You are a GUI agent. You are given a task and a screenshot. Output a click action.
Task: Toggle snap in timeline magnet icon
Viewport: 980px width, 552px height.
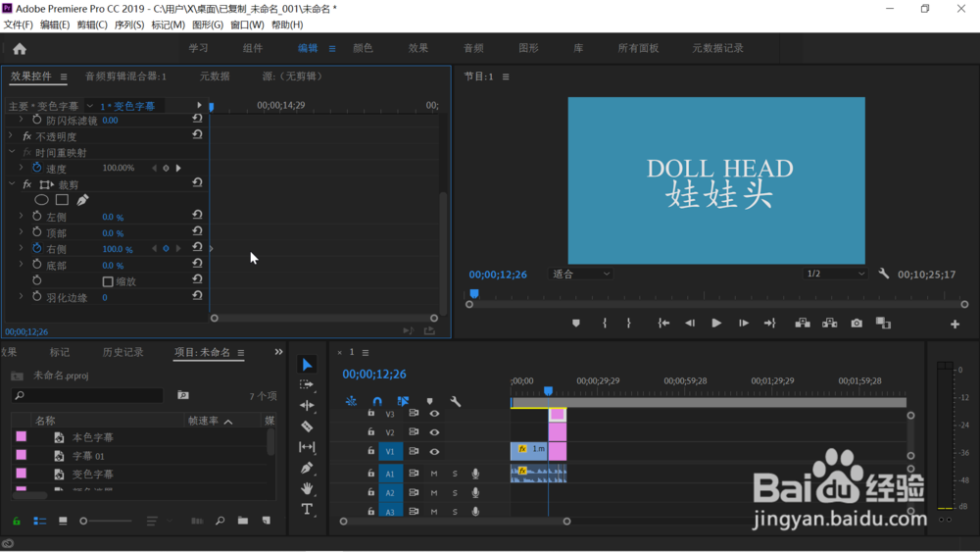(x=377, y=401)
